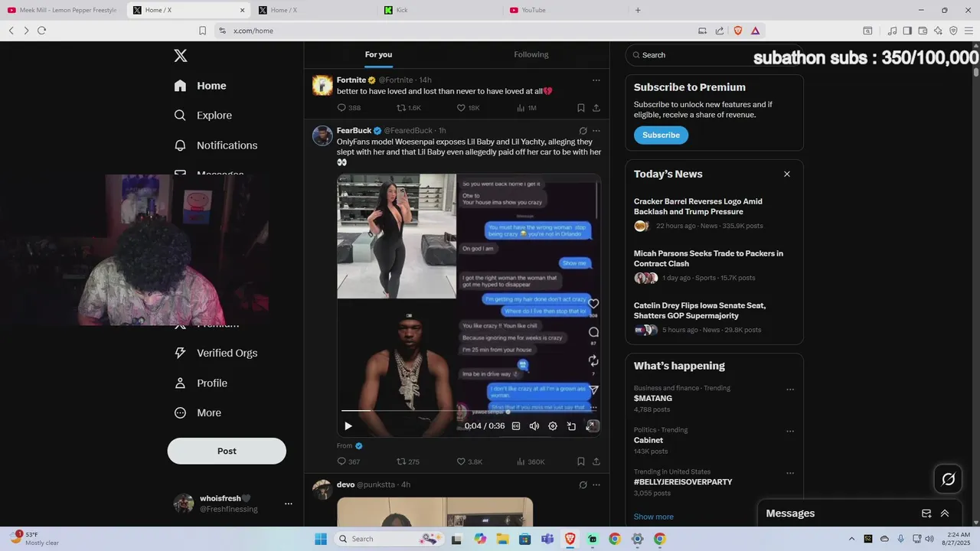Open more options on Fortnite post
Screen dimensions: 980x551
596,80
